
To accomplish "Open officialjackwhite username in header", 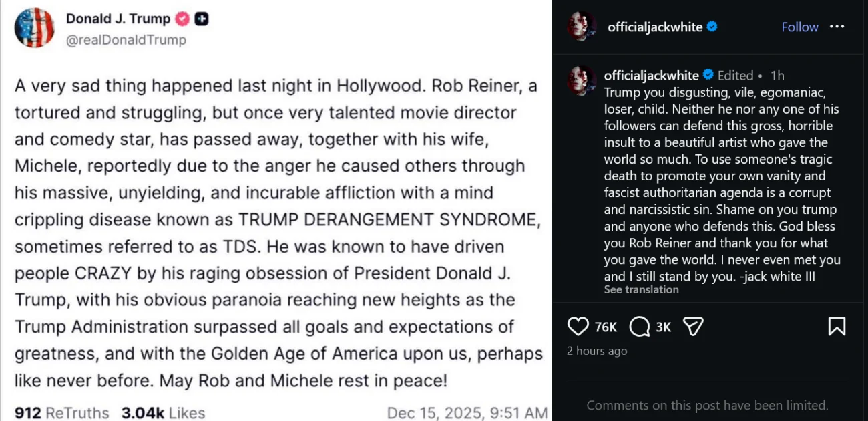I will click(654, 27).
